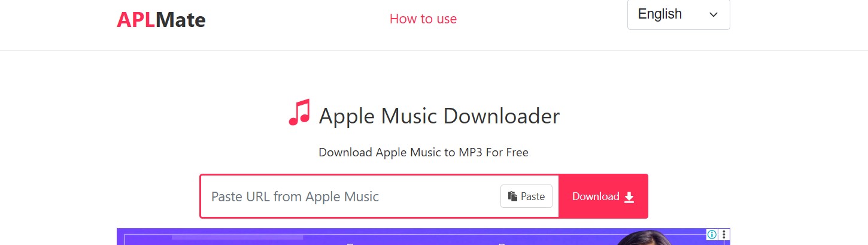Click the light bar inside the ad banner
Viewport: 868px width, 245px height.
tap(237, 237)
